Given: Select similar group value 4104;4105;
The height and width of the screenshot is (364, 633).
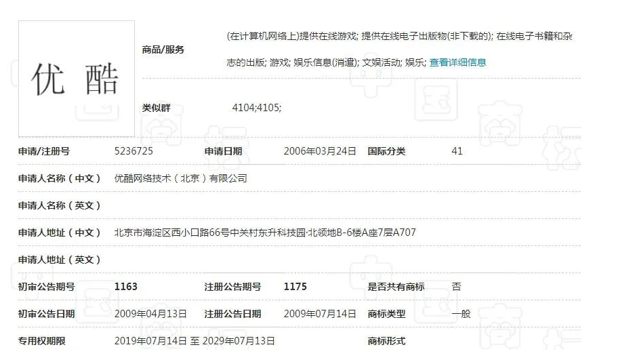Looking at the screenshot, I should click(x=257, y=108).
